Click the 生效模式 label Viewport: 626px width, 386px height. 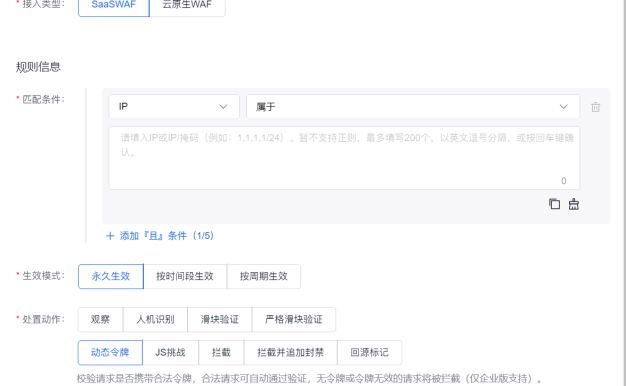44,276
